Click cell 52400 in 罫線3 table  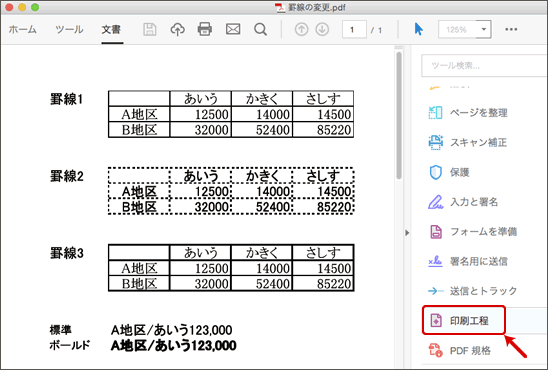tap(261, 284)
